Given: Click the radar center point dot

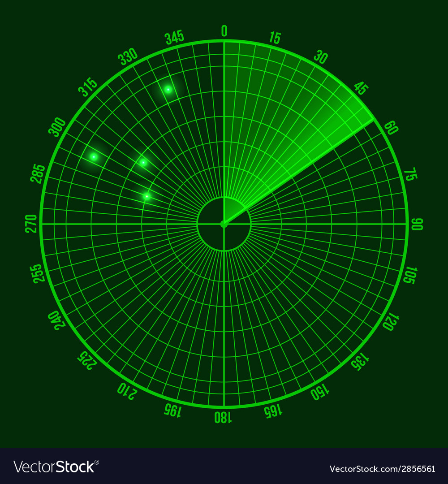Looking at the screenshot, I should pos(224,224).
